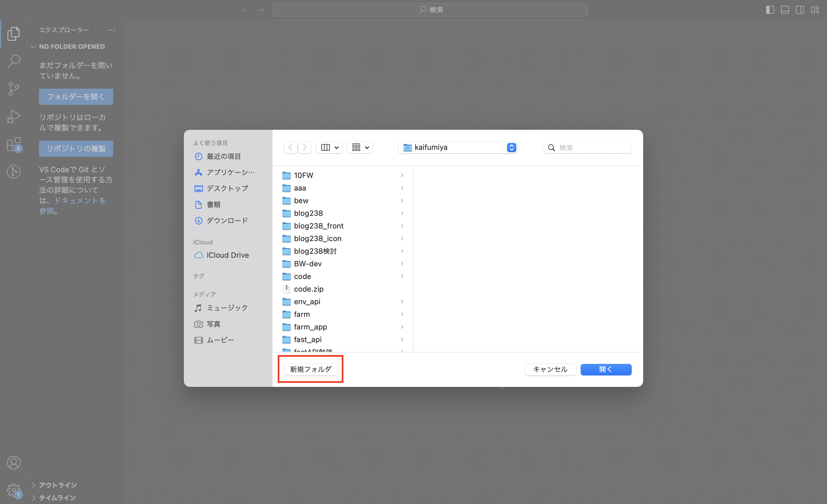Open the Source Control view icon

pos(13,89)
